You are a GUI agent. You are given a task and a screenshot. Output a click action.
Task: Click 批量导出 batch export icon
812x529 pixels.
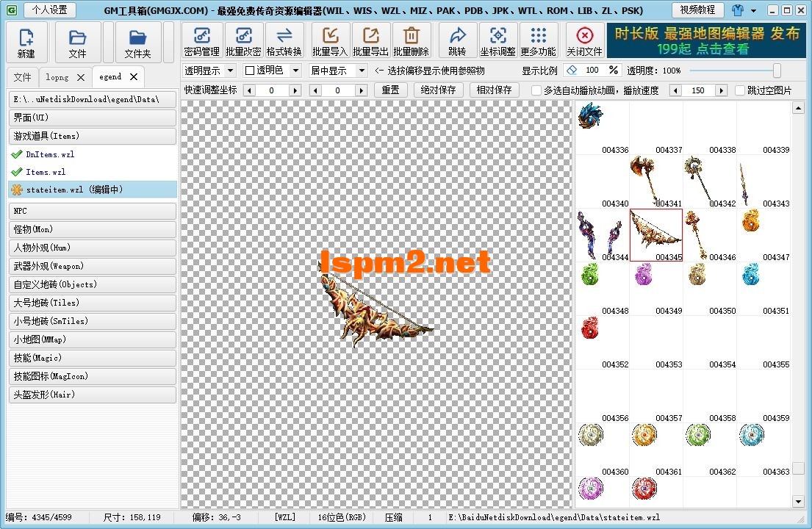coord(371,40)
